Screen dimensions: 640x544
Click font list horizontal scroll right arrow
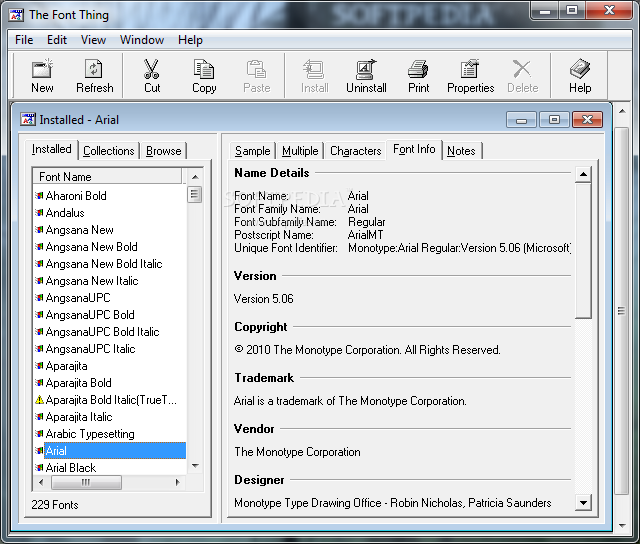click(x=178, y=482)
